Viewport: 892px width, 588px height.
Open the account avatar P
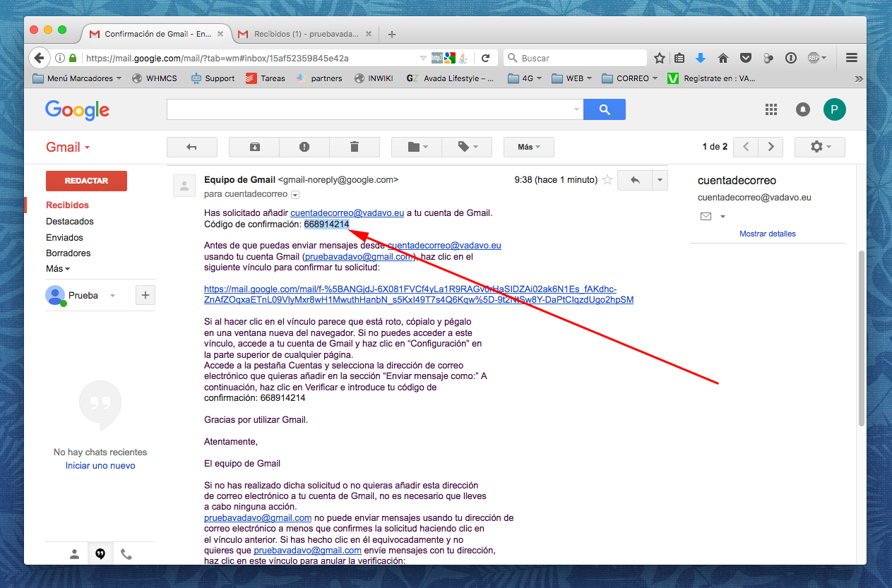coord(835,109)
